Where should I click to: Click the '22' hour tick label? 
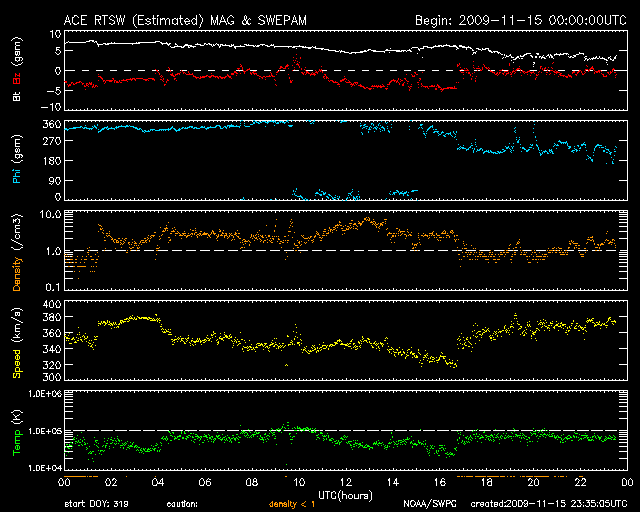click(580, 483)
